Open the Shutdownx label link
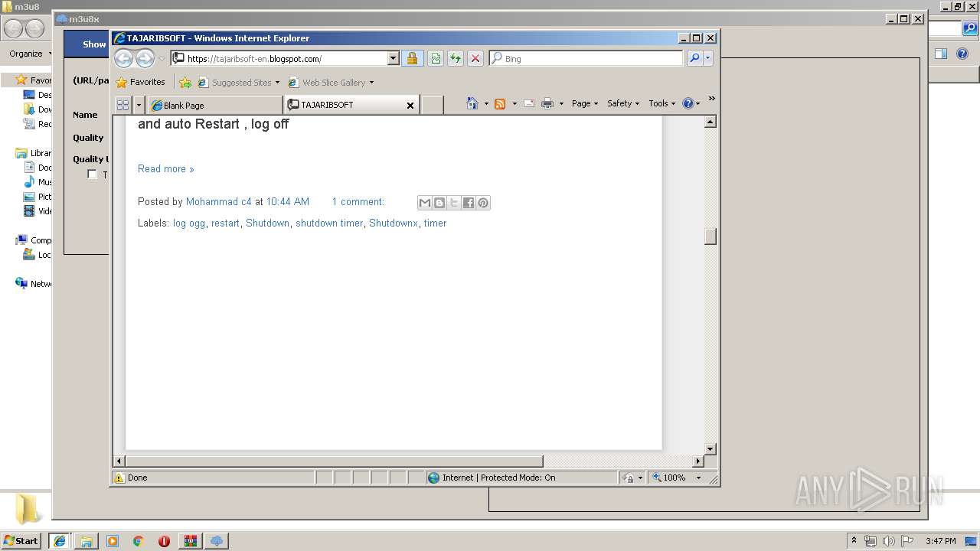The image size is (980, 551). point(394,223)
